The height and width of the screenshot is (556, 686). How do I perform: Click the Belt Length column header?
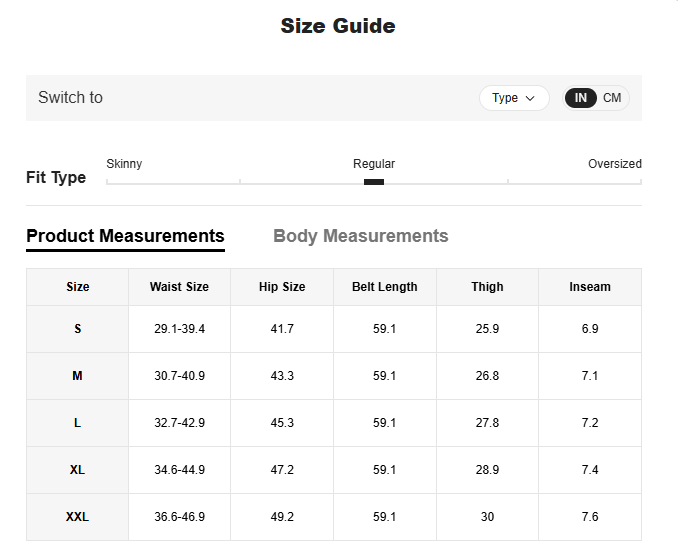384,287
